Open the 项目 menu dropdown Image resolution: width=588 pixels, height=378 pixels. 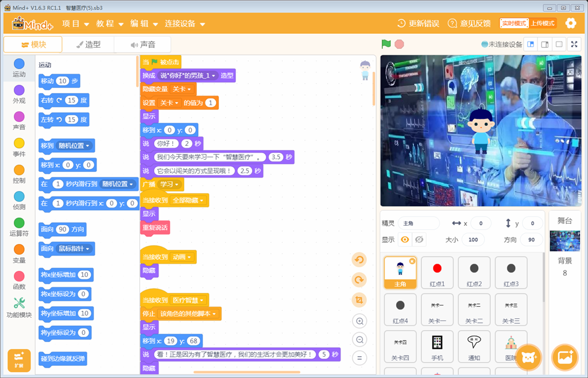point(75,24)
